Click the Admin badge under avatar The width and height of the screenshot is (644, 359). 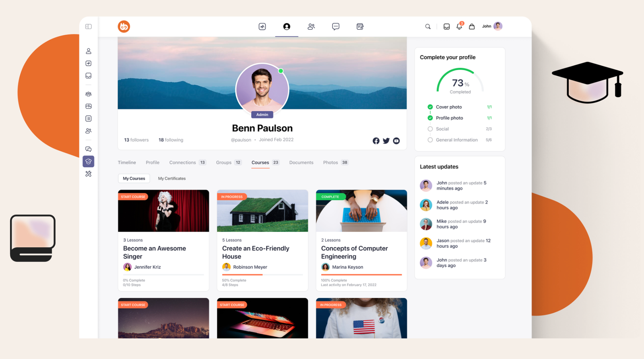pyautogui.click(x=262, y=115)
